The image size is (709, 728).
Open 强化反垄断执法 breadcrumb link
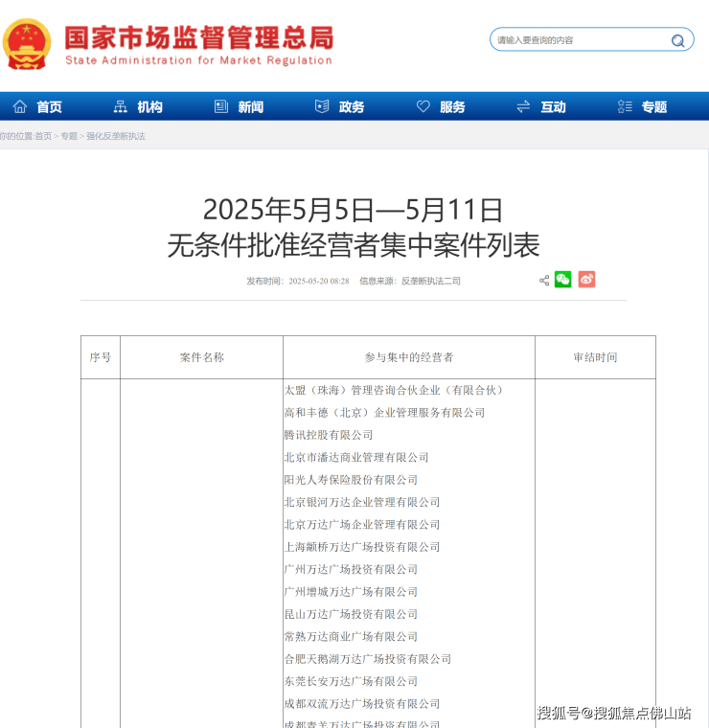coord(116,136)
